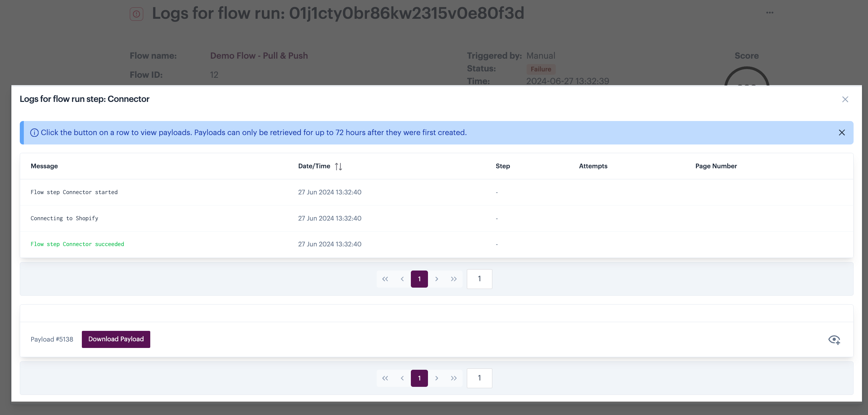Click the Payload #5138 label
The width and height of the screenshot is (868, 415).
point(52,339)
